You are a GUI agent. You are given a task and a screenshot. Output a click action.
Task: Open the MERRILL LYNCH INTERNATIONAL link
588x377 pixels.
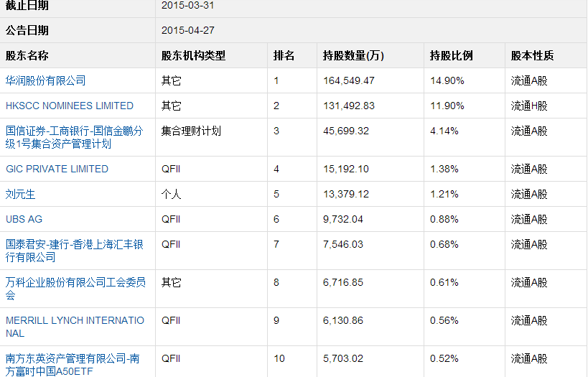75,327
